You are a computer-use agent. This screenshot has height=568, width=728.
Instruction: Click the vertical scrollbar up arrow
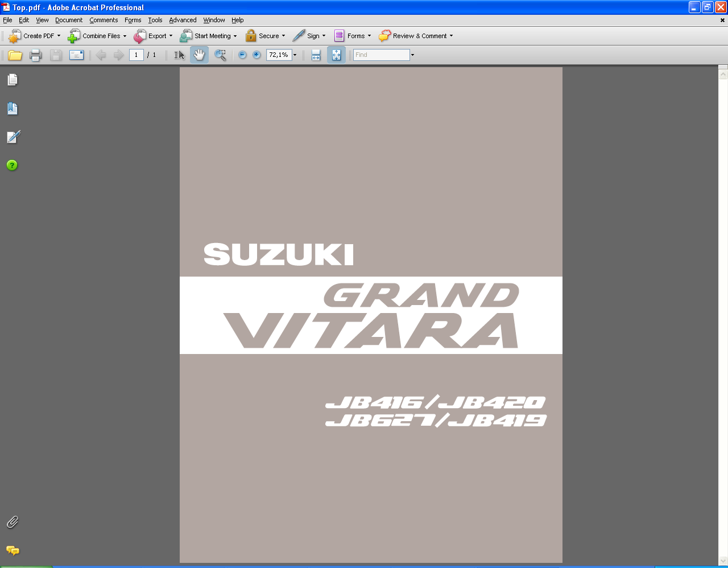pyautogui.click(x=723, y=73)
